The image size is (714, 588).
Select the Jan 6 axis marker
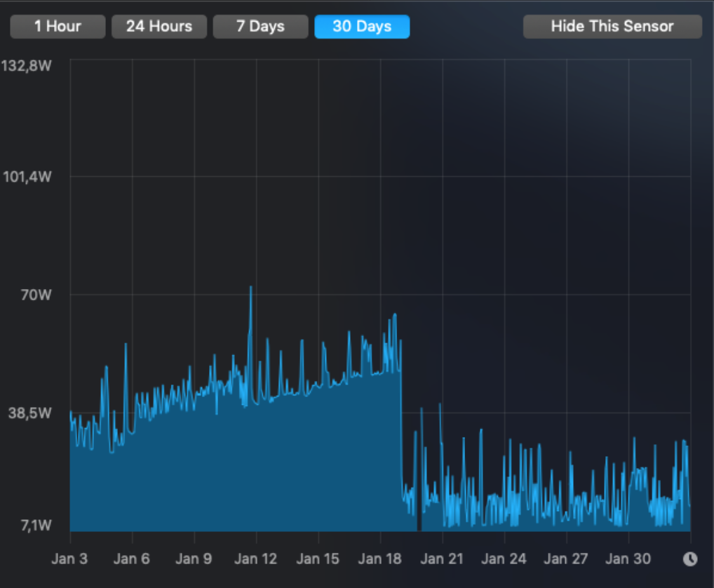tap(132, 559)
